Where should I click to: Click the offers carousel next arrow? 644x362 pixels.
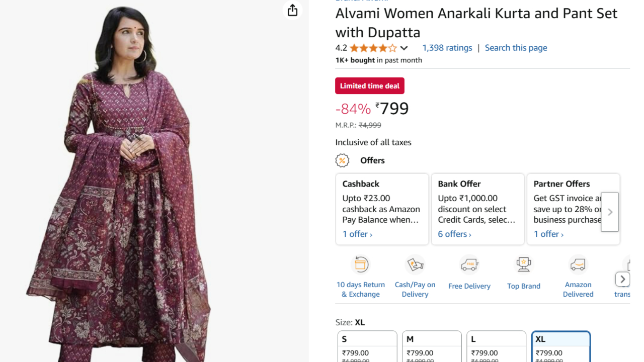609,212
